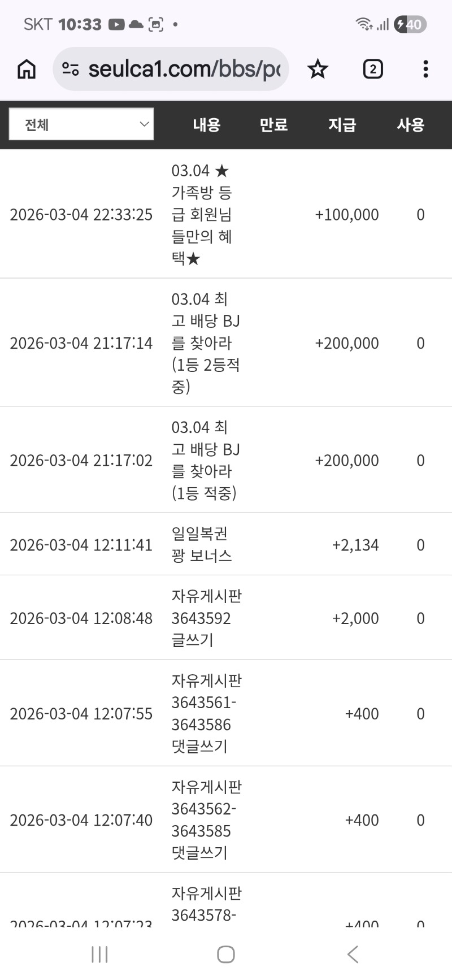This screenshot has width=452, height=980.
Task: Select the 지급 column header
Action: [x=342, y=125]
